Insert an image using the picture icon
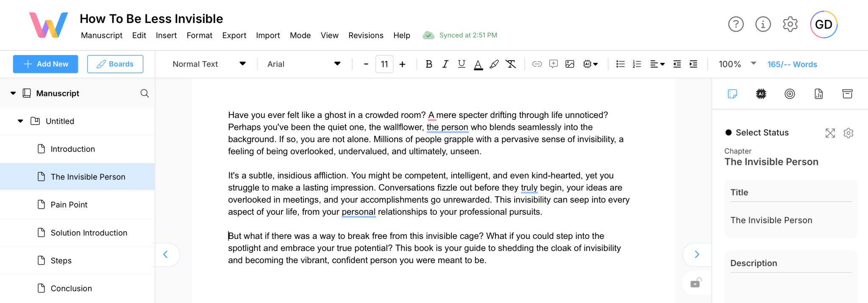 tap(570, 64)
